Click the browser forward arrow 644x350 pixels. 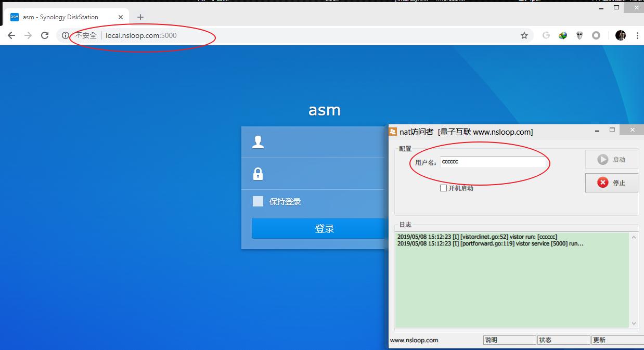coord(28,35)
